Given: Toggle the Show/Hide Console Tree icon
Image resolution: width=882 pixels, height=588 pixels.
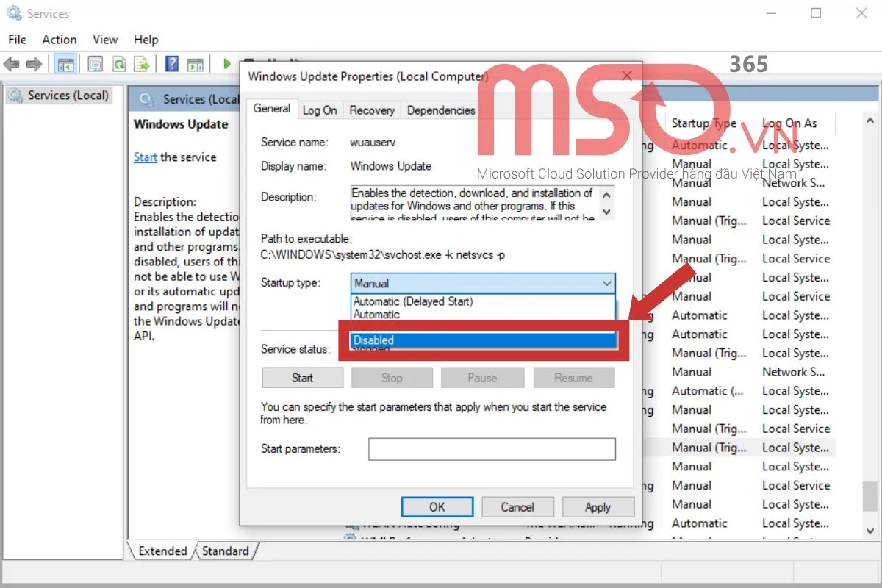Looking at the screenshot, I should pos(66,65).
